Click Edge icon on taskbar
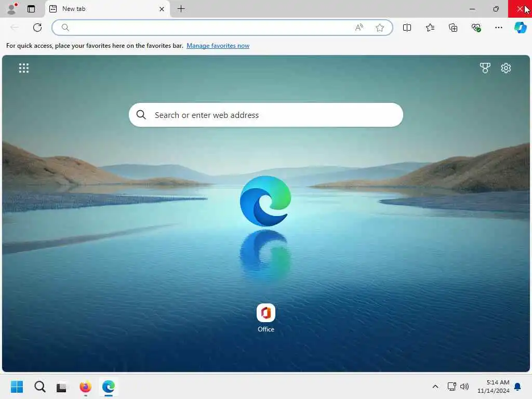 pyautogui.click(x=109, y=387)
